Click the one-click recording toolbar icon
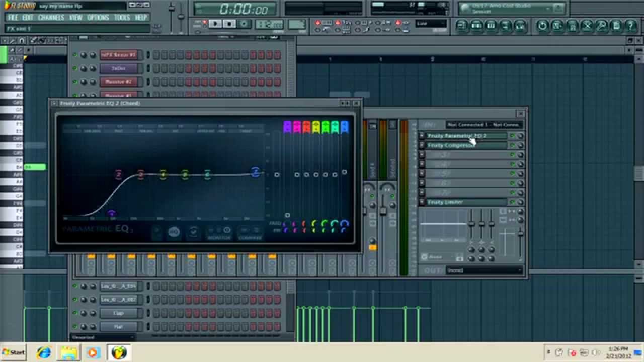 coord(601,26)
